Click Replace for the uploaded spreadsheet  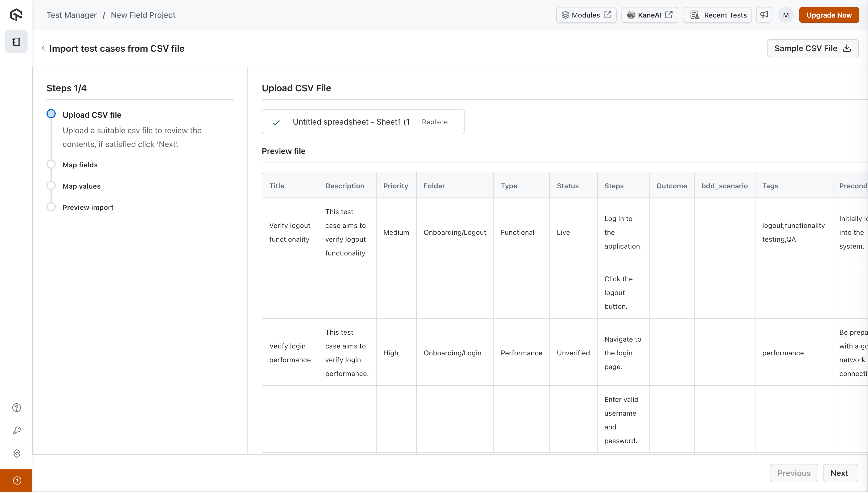coord(435,122)
